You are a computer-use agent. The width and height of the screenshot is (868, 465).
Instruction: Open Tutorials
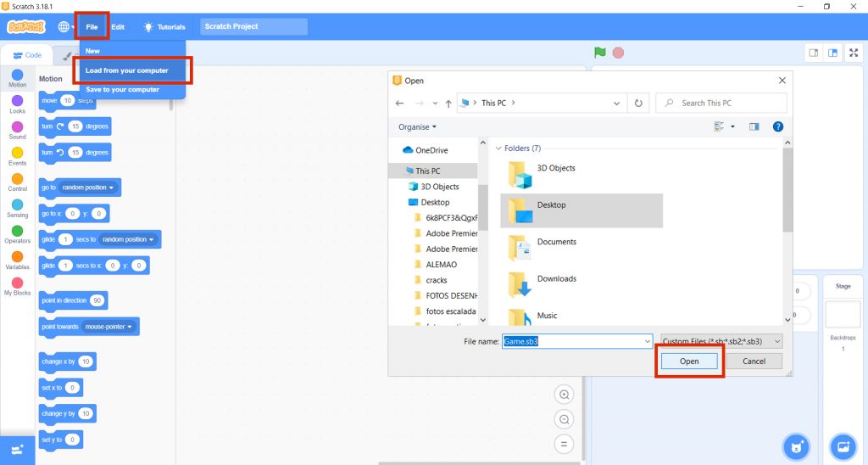[164, 26]
